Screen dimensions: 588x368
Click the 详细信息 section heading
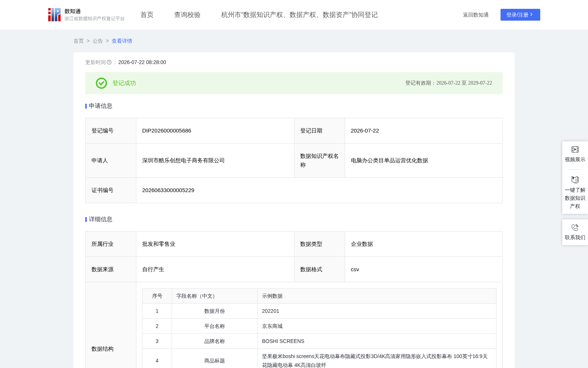coord(100,219)
